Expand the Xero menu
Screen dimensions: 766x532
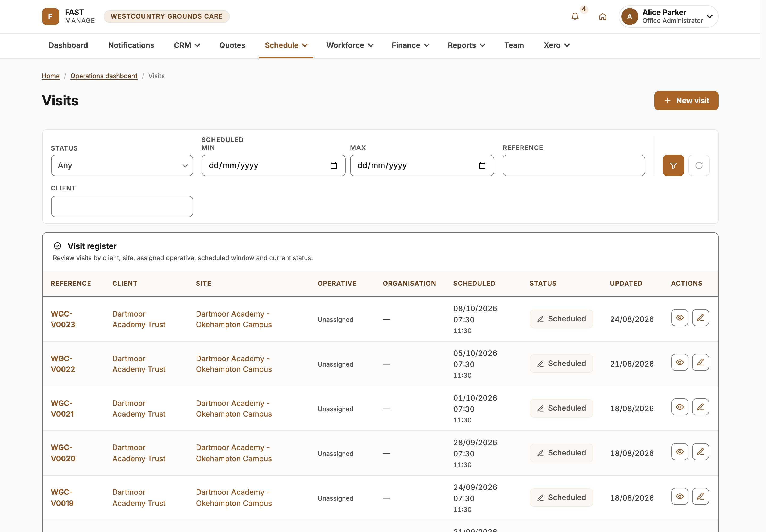[556, 45]
